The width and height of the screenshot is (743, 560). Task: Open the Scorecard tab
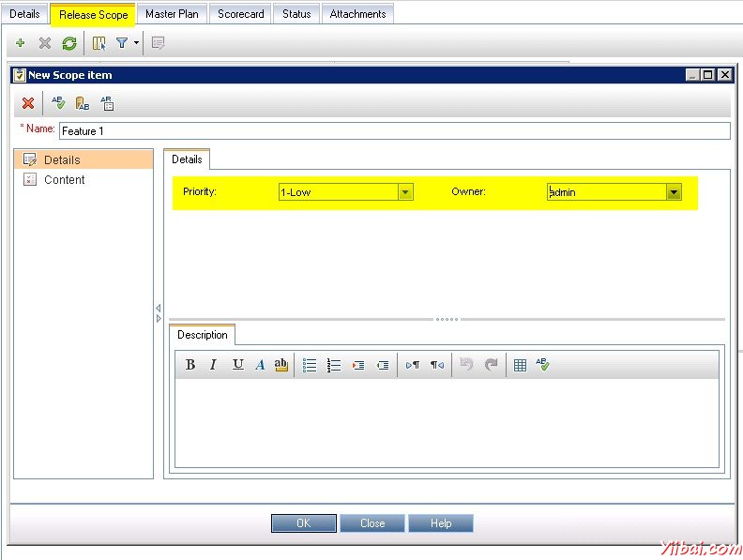241,14
